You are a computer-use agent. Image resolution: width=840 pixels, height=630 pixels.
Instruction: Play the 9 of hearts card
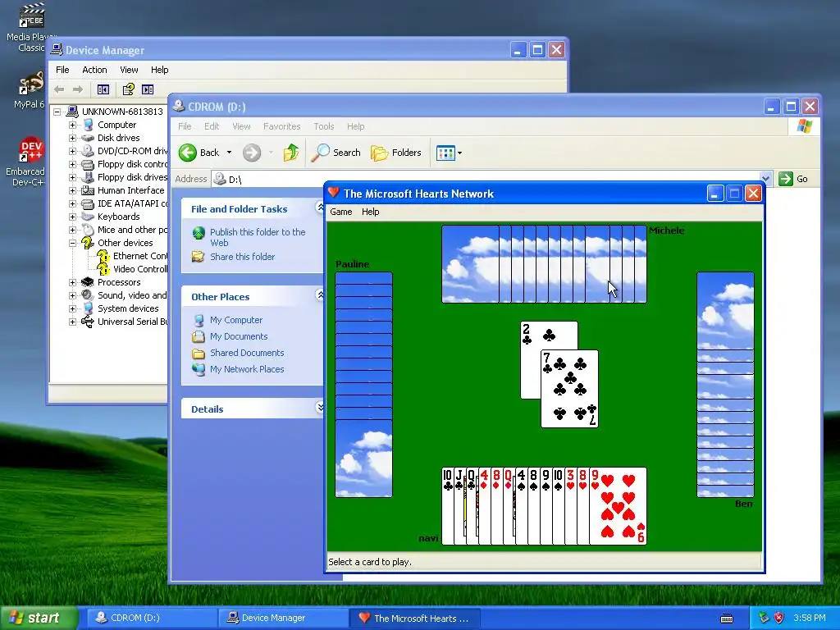pyautogui.click(x=619, y=506)
